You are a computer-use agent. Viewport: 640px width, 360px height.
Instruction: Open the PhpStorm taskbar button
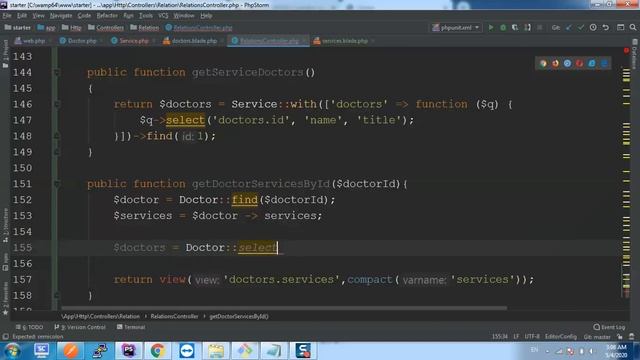pyautogui.click(x=129, y=351)
